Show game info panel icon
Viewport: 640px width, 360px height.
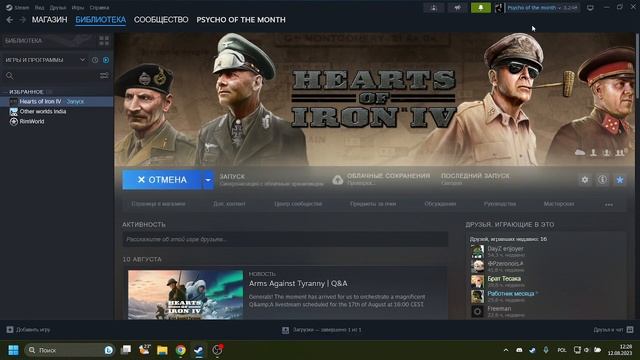pyautogui.click(x=602, y=180)
